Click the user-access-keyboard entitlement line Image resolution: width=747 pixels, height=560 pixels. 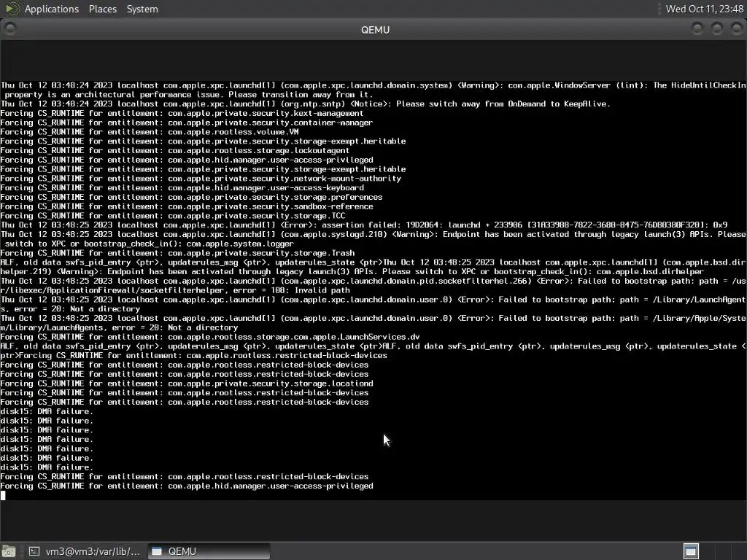(182, 187)
